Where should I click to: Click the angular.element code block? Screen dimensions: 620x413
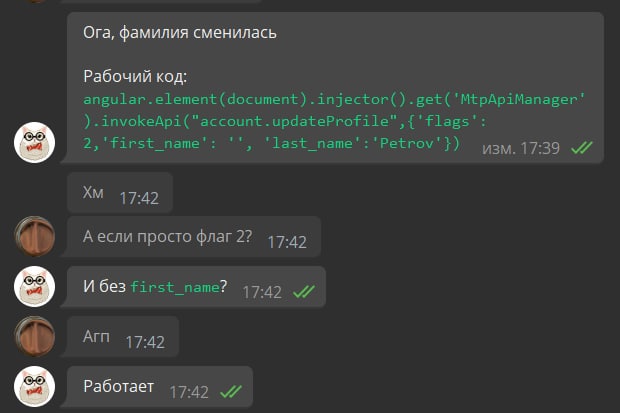point(334,121)
